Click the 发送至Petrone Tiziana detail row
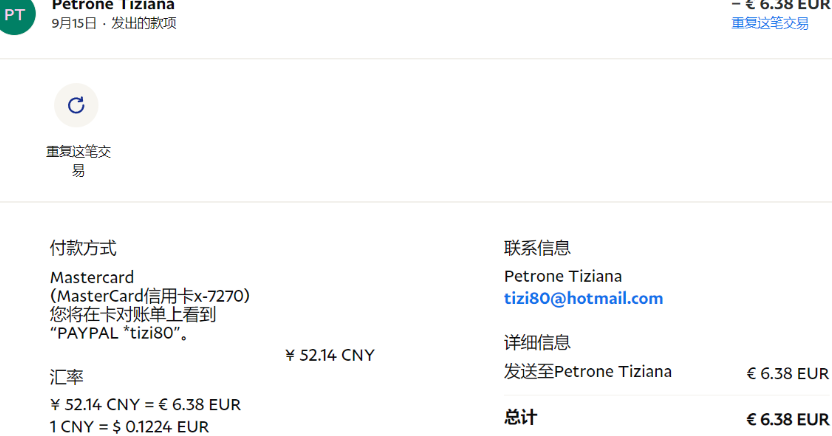 coord(588,372)
